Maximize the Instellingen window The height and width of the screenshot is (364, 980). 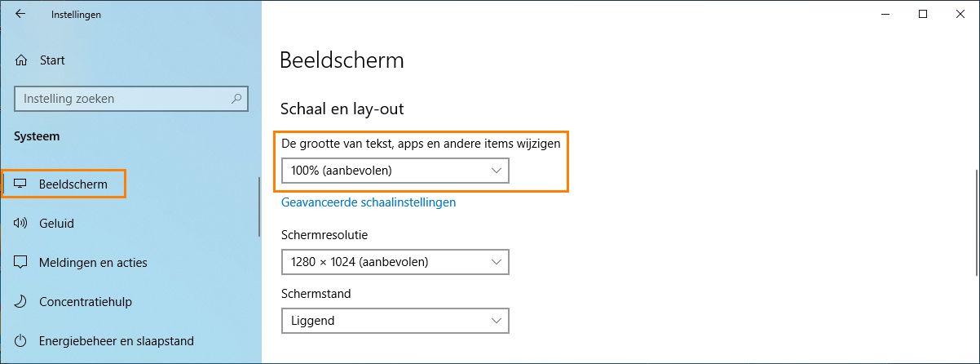tap(923, 14)
